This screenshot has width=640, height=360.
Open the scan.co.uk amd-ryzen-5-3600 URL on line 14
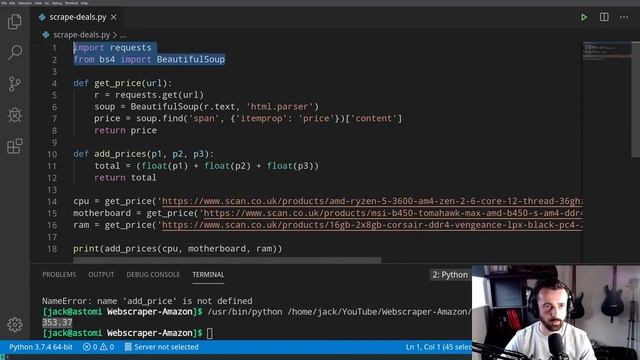click(372, 201)
